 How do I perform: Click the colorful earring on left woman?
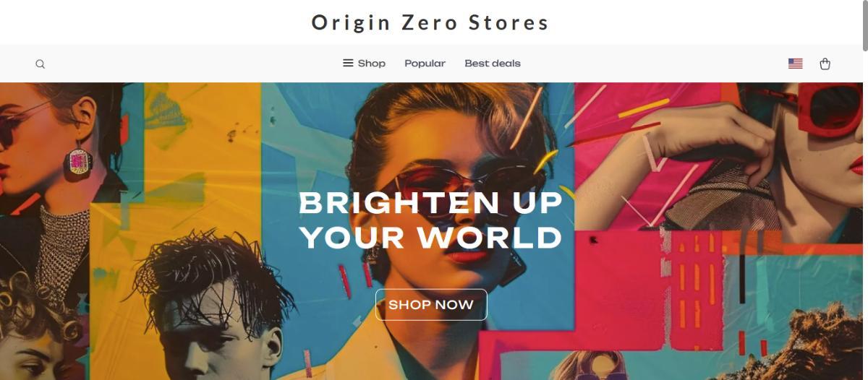point(80,160)
